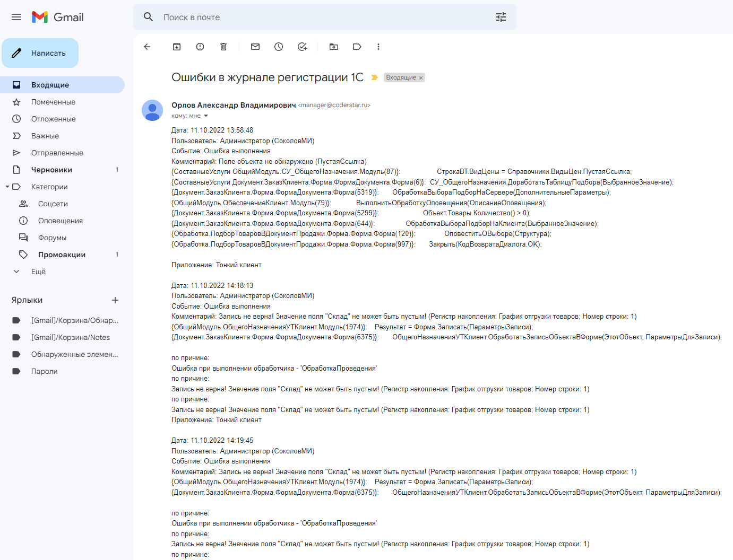Click the marker icon beside Важные

(x=16, y=136)
